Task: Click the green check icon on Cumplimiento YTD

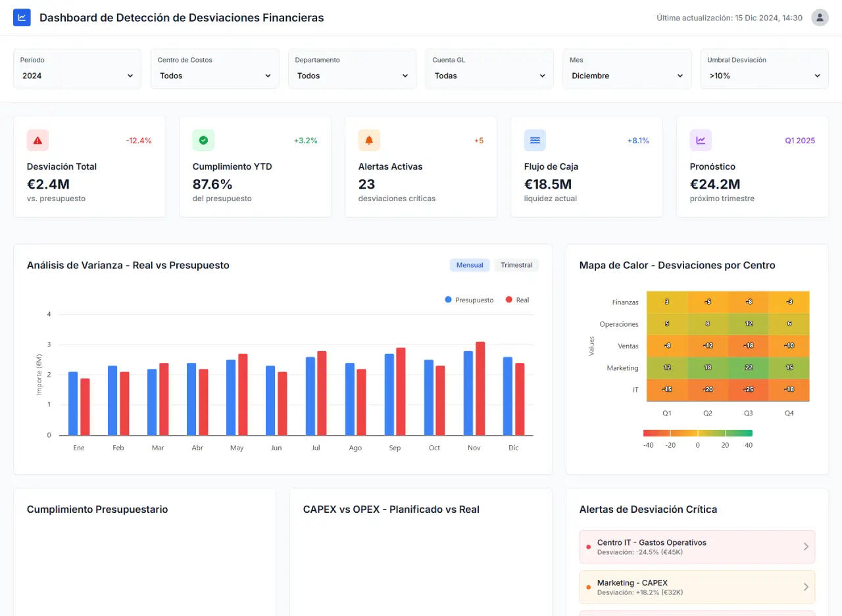Action: (203, 140)
